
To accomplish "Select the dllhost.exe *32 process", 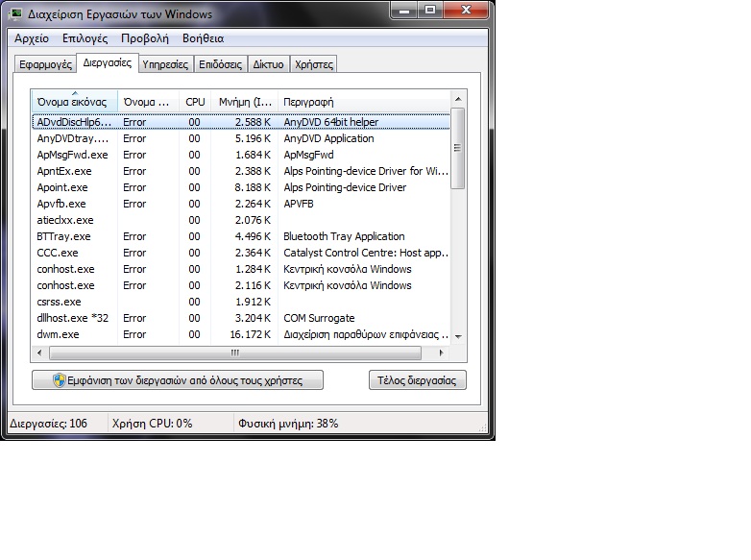I will 241,318.
